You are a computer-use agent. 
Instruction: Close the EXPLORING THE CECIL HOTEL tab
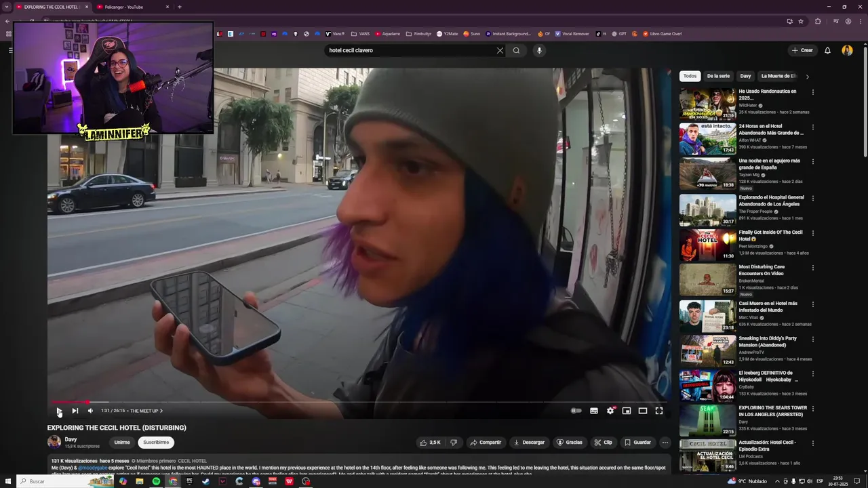click(87, 7)
